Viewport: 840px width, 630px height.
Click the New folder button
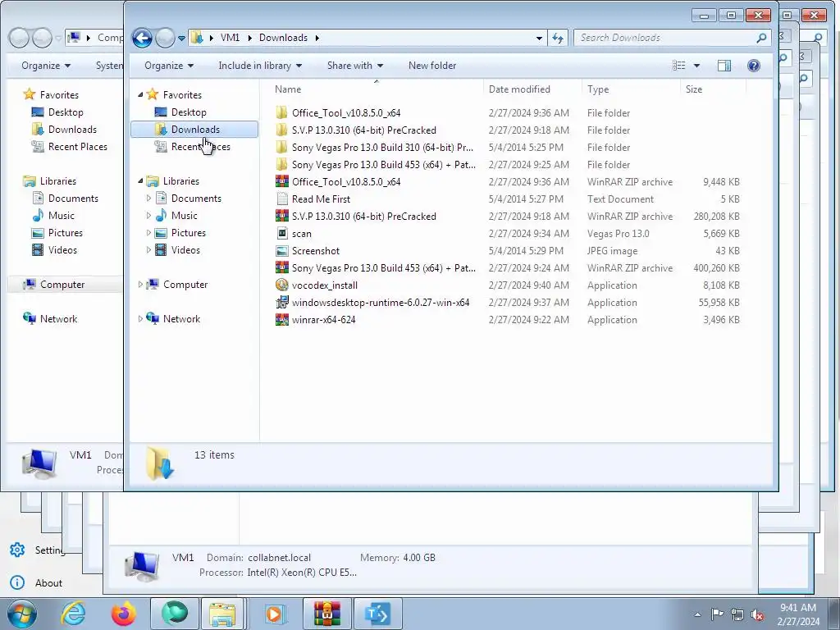432,66
